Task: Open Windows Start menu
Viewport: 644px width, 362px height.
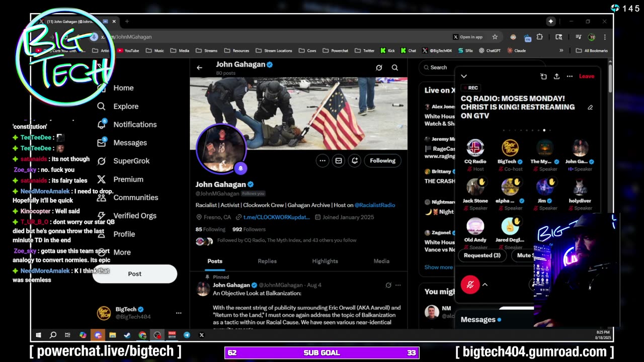Action: pos(38,335)
